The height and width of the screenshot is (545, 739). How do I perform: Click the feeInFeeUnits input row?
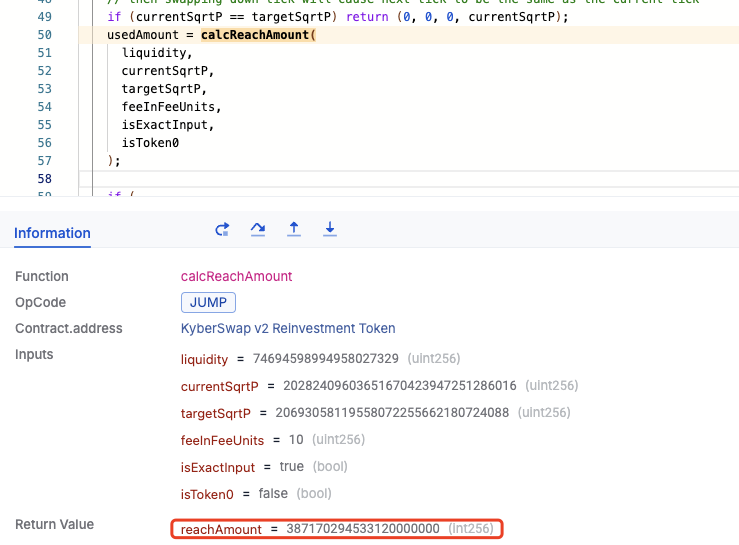[272, 440]
